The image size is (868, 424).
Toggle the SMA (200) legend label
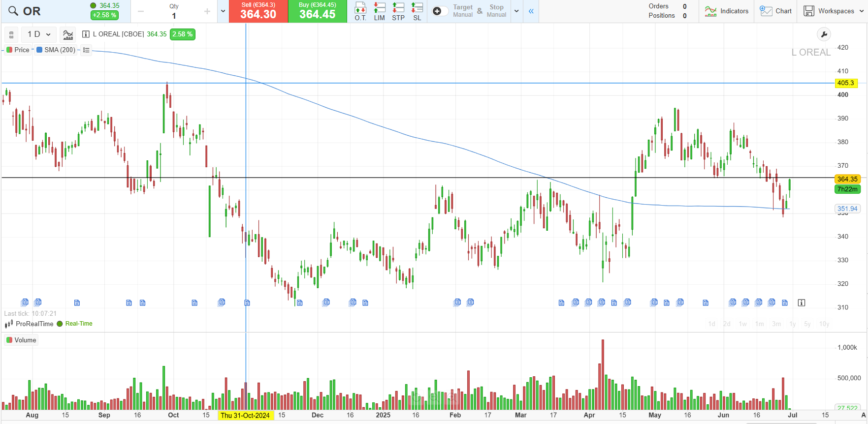[x=56, y=50]
